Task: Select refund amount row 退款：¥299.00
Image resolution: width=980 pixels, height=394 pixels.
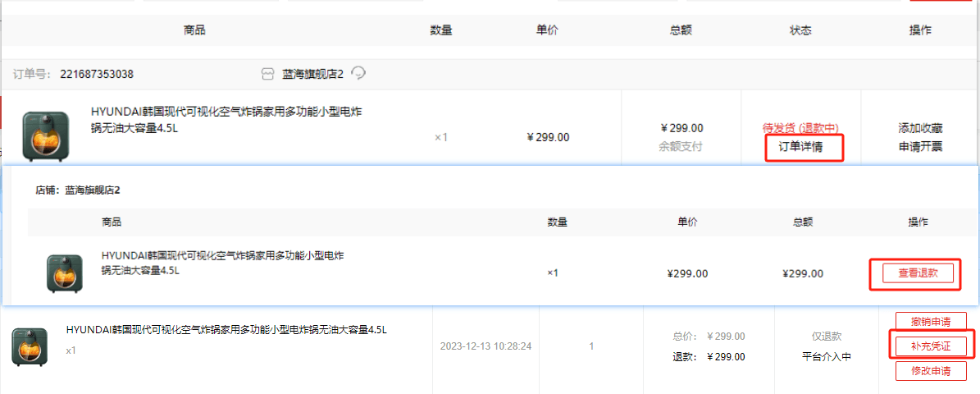Action: tap(709, 357)
